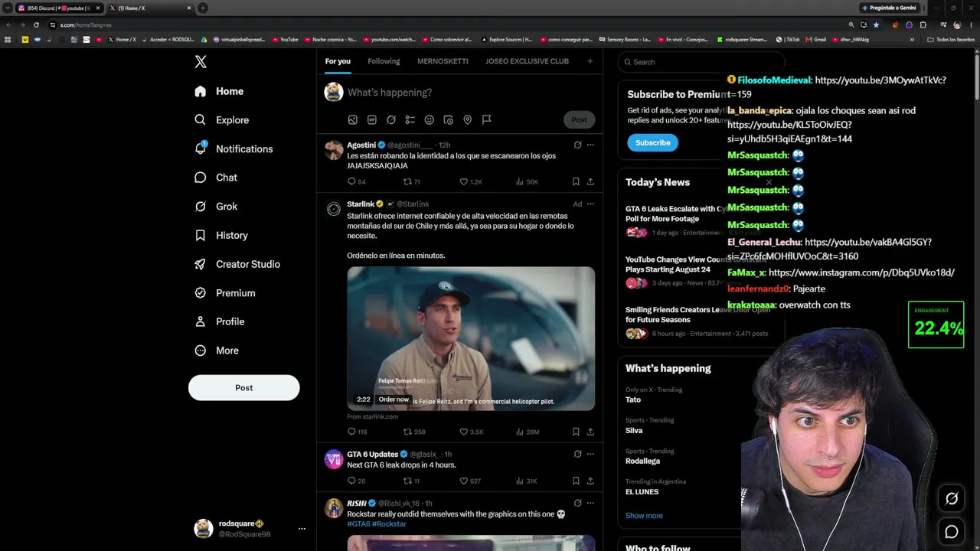The height and width of the screenshot is (551, 980).
Task: Share the Starlink ad post
Action: [590, 432]
